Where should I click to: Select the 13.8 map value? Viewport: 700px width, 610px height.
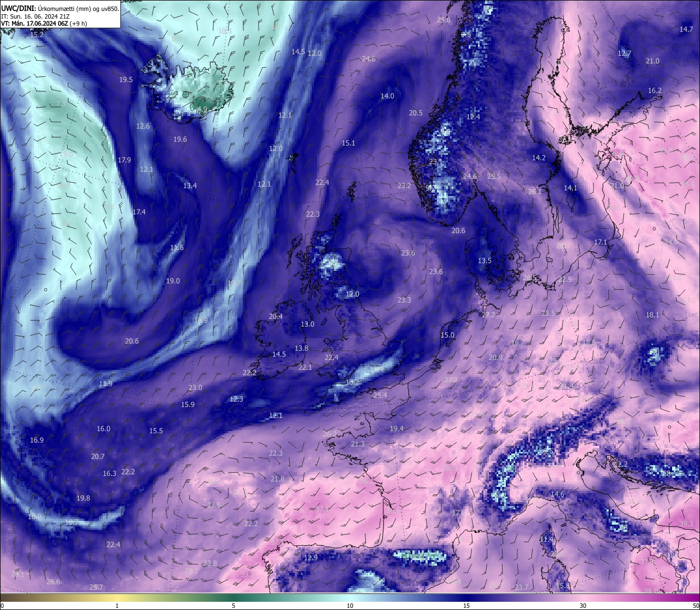coord(301,348)
